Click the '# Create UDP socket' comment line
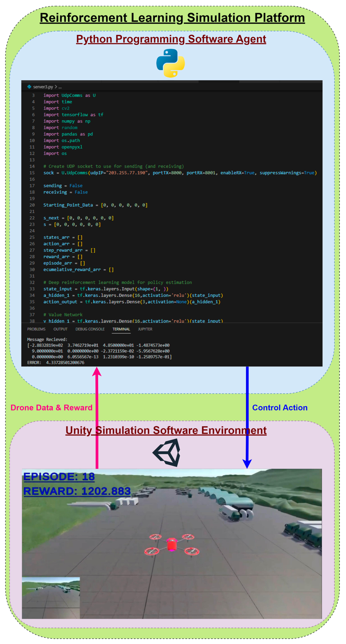This screenshot has width=346, height=644. pos(113,166)
